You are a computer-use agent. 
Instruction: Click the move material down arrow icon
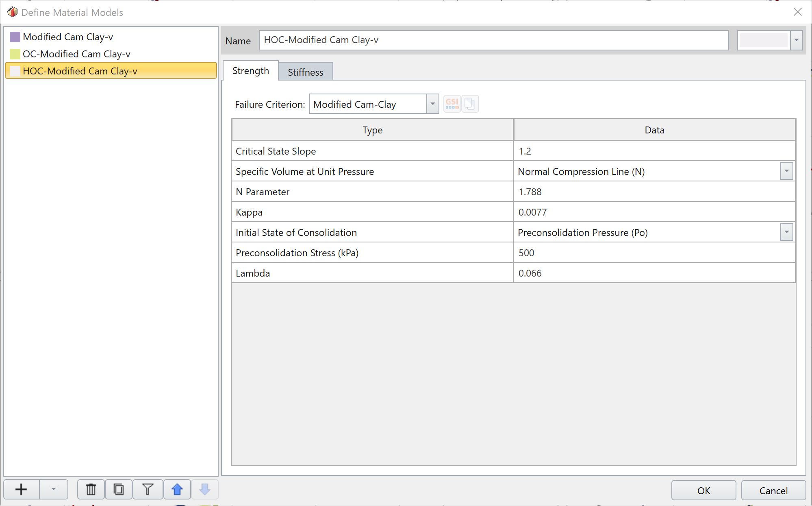204,489
